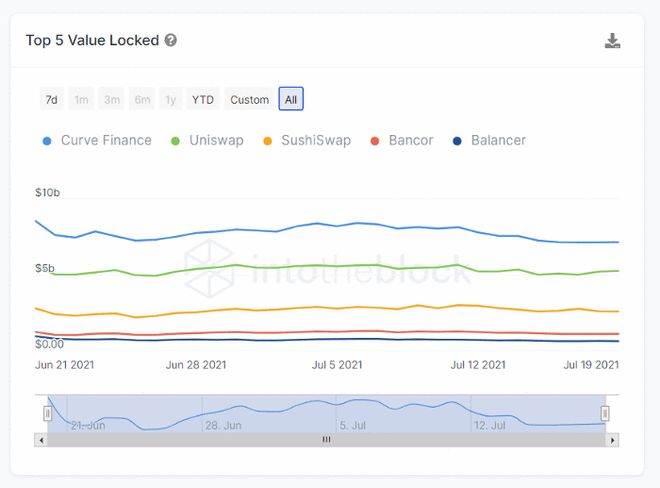Click the scrollbar left arrow
Screen dimensions: 660x488
pos(41,439)
